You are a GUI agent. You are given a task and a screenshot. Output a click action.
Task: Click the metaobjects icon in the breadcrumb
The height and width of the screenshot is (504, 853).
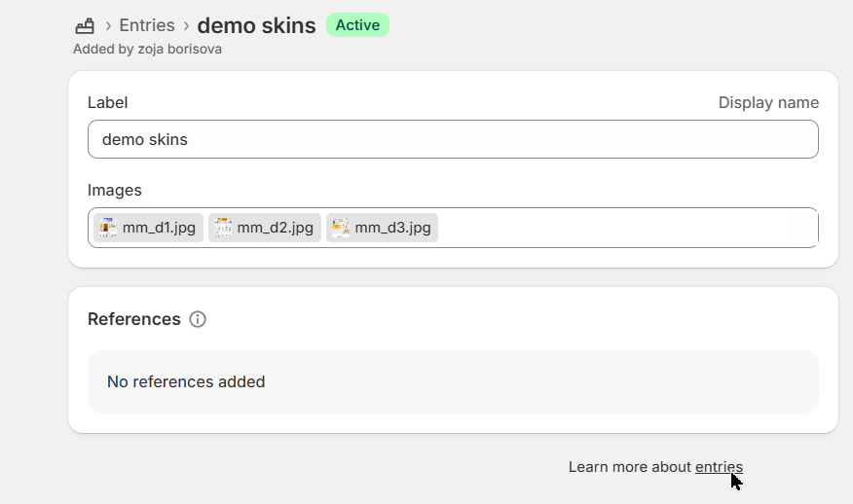(85, 25)
